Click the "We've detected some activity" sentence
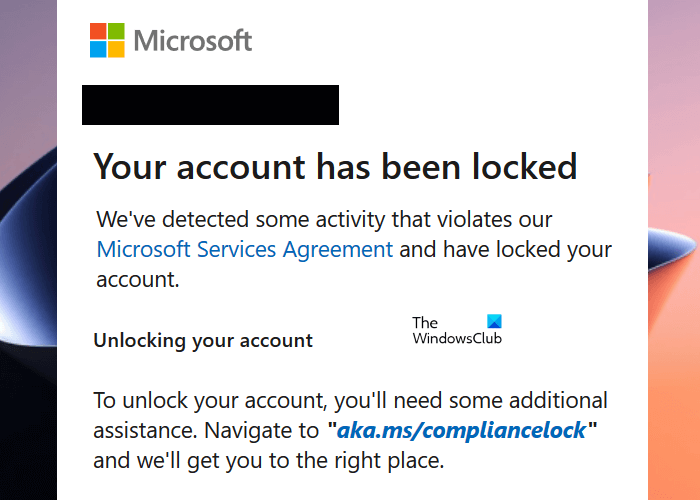700x500 pixels. (324, 218)
